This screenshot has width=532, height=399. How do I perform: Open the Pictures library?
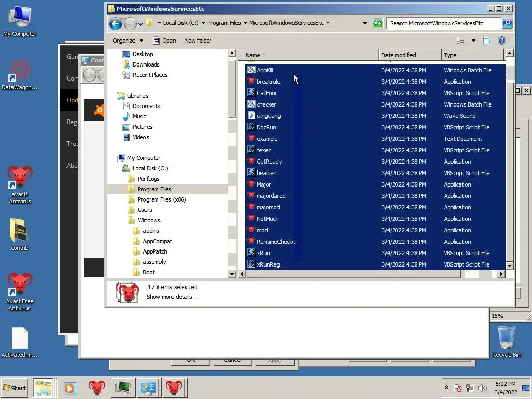point(142,127)
